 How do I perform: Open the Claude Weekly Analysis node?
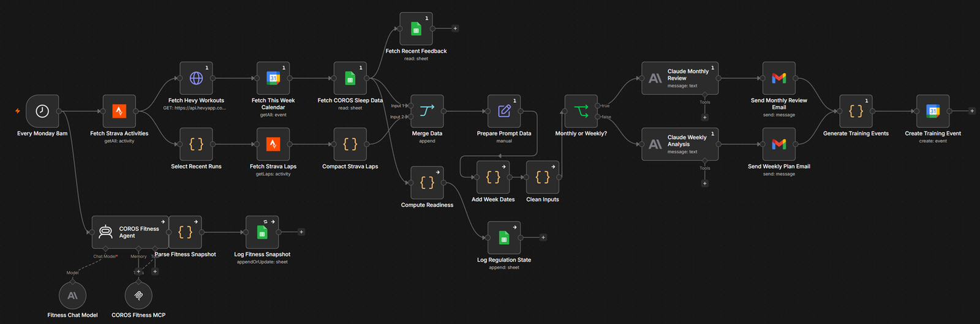680,144
